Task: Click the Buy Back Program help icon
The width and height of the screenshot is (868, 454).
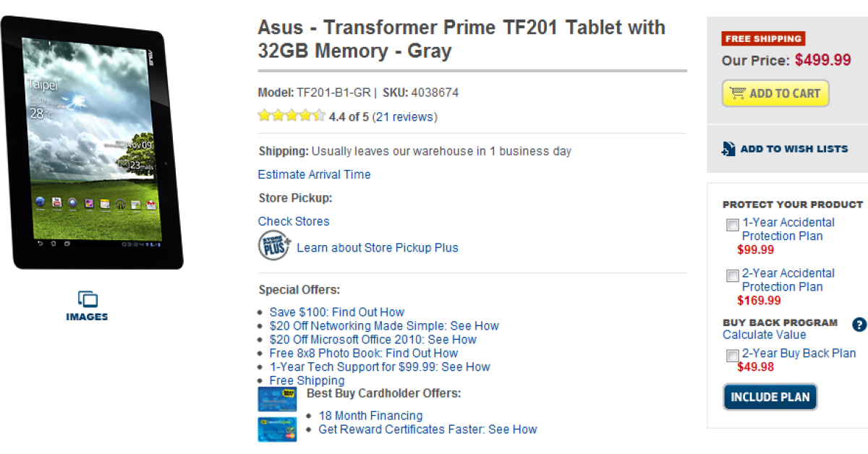Action: pos(859,325)
